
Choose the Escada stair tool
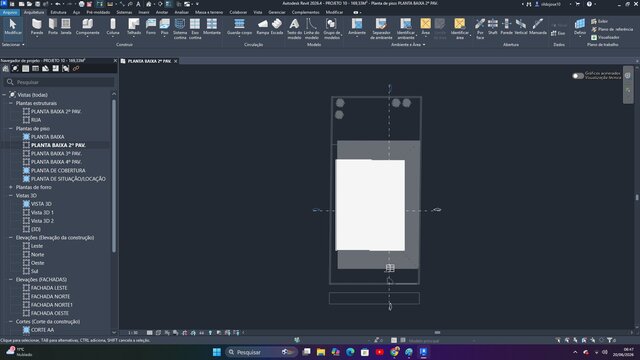[277, 27]
